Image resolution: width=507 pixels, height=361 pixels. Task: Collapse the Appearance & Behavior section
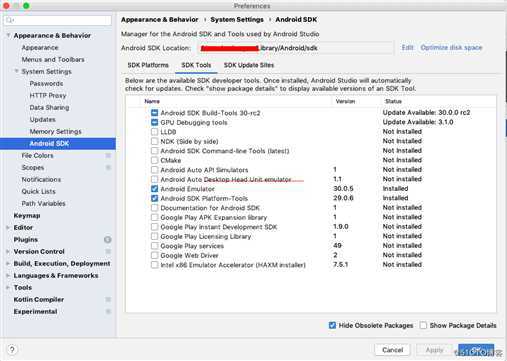pyautogui.click(x=8, y=35)
